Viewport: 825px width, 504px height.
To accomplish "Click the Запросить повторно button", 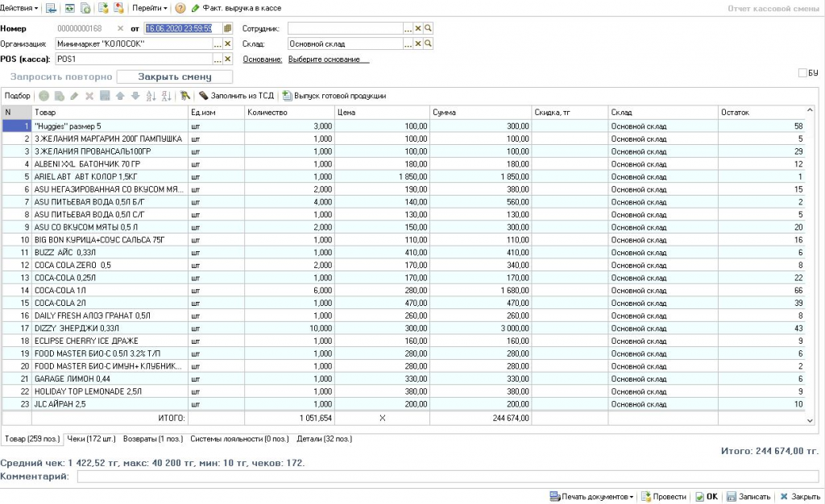I will click(61, 76).
